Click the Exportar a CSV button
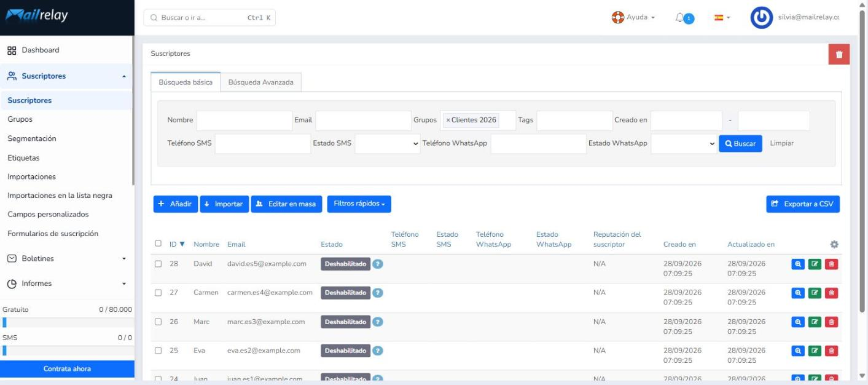 [x=803, y=204]
